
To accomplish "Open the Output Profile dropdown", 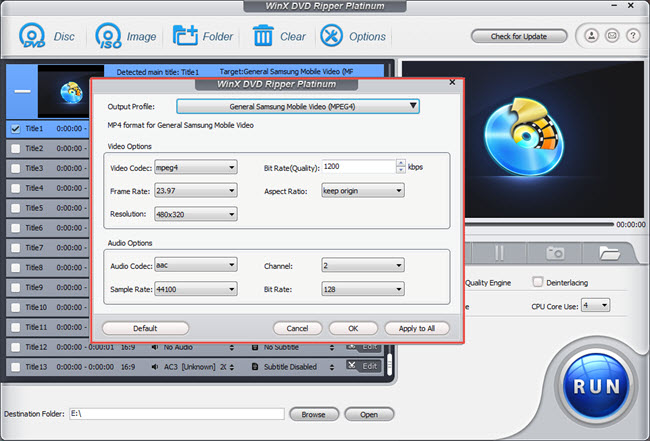I will tap(298, 107).
